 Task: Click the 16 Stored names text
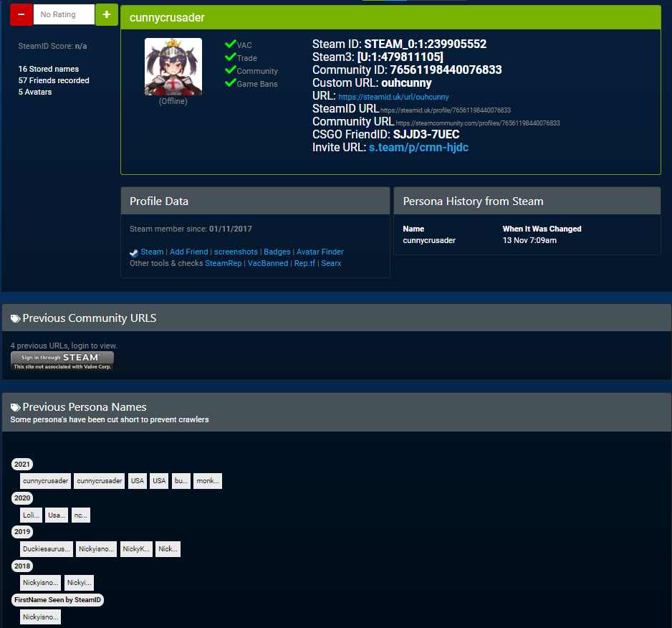point(49,69)
